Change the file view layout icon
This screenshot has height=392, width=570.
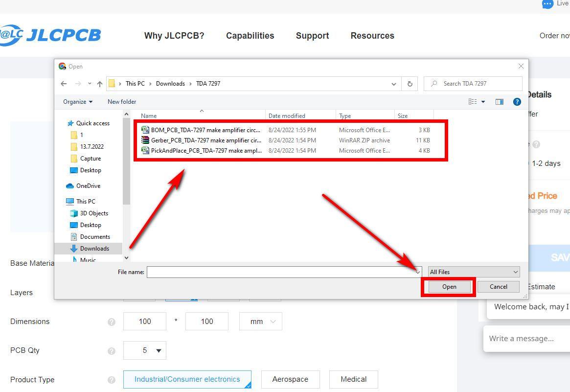pyautogui.click(x=473, y=102)
